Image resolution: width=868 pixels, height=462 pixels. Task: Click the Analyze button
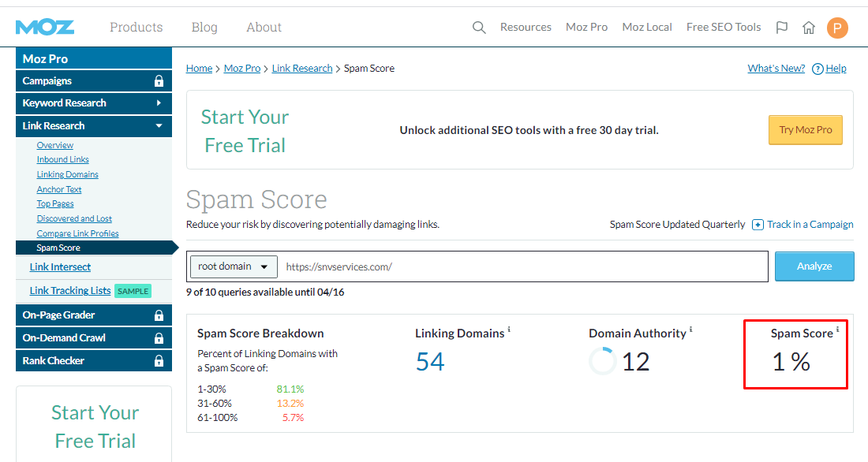coord(814,266)
